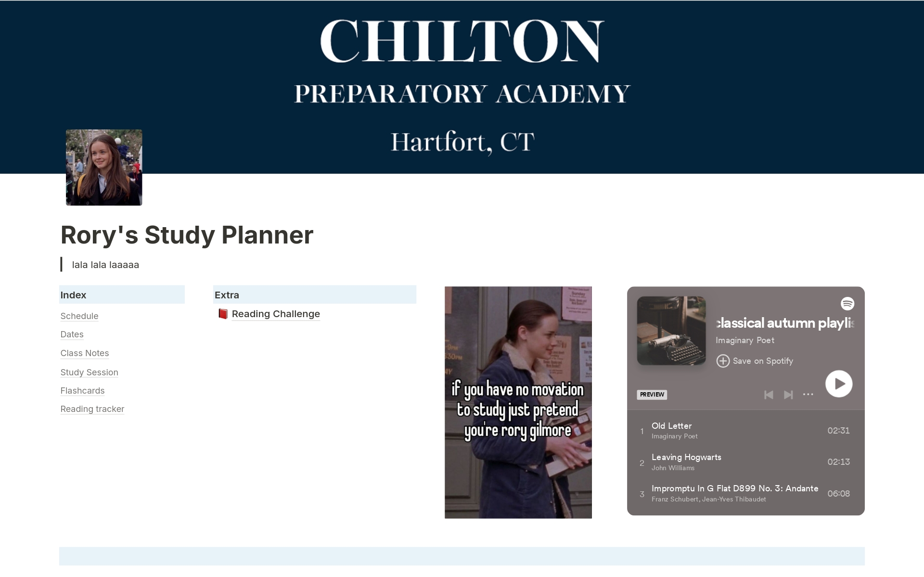The image size is (924, 577).
Task: Click the play button on classical autumn playlist
Action: (838, 384)
